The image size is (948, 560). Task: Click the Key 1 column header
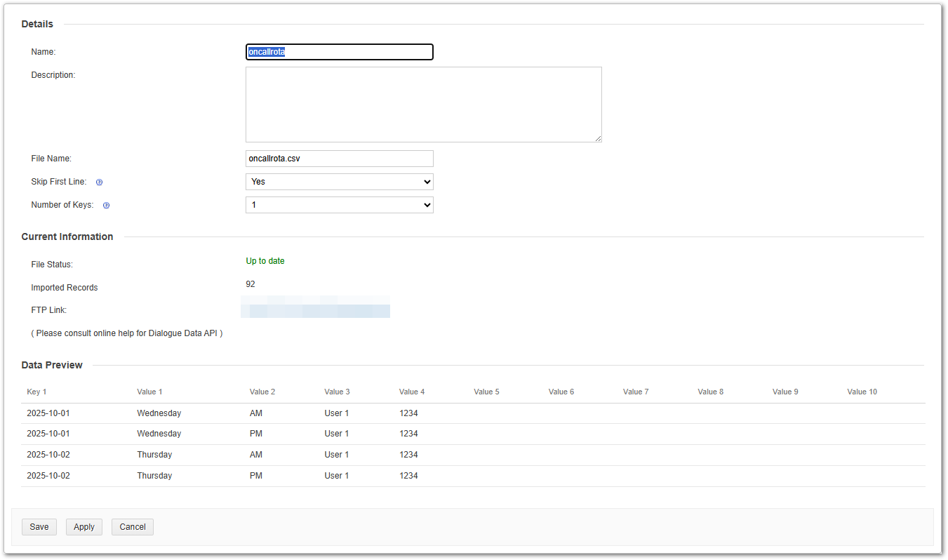coord(36,392)
